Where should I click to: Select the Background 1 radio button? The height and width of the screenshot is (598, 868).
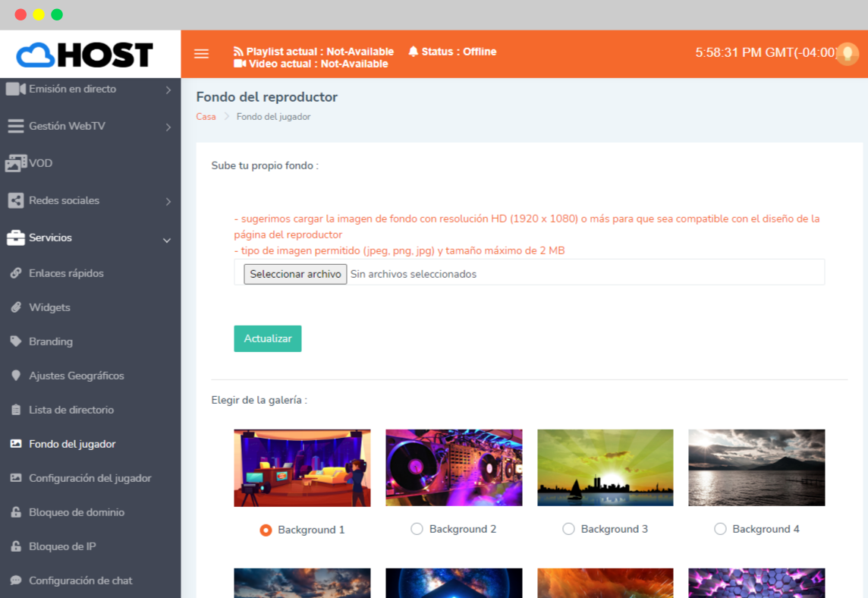[x=266, y=530]
